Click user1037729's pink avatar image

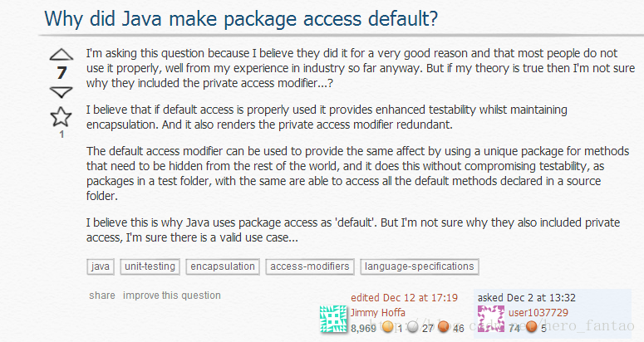[x=491, y=319]
